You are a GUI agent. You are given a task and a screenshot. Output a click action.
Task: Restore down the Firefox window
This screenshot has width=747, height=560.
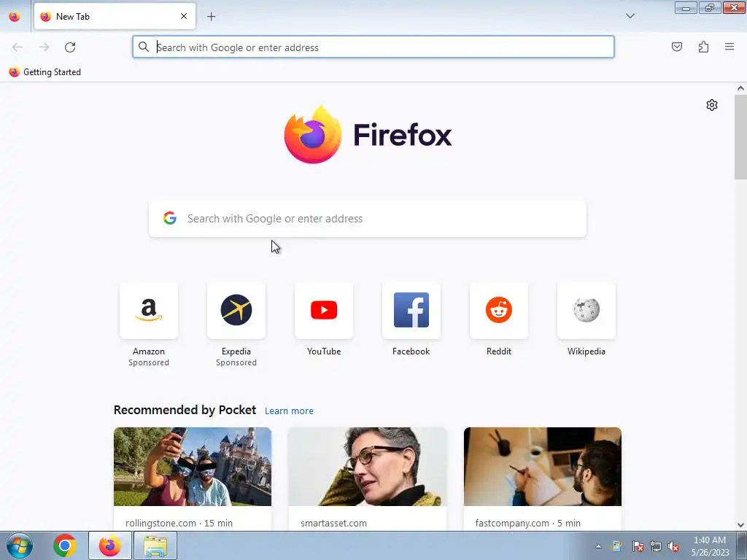coord(710,7)
